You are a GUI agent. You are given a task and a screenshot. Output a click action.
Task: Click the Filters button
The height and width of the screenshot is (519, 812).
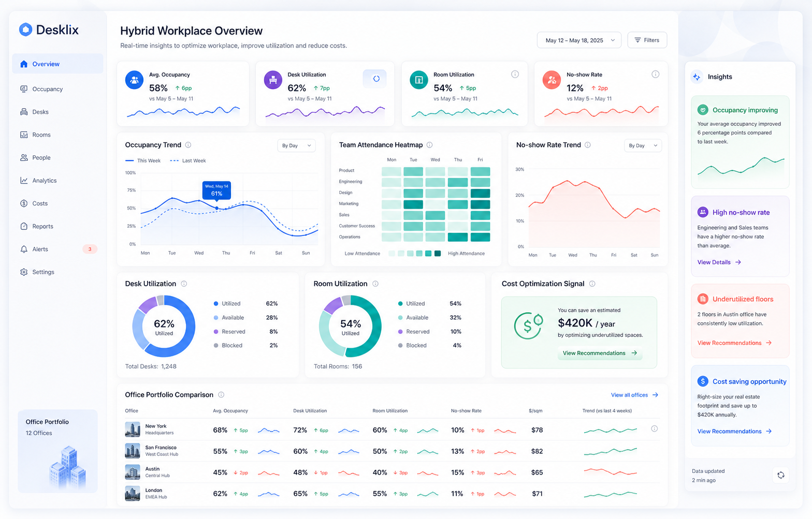647,40
